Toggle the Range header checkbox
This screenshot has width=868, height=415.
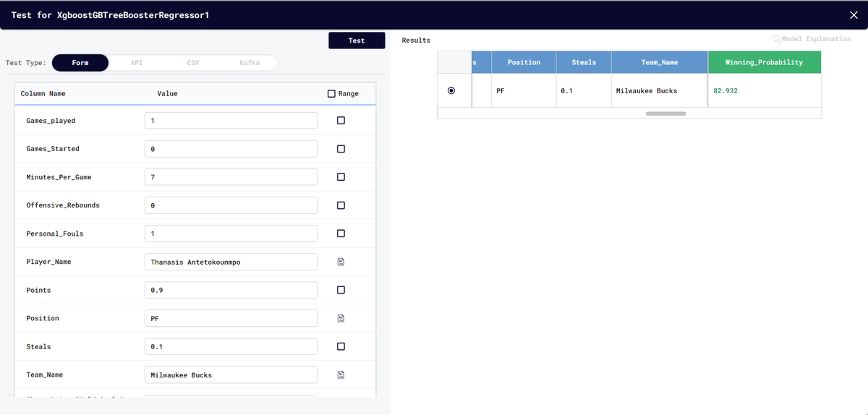(331, 93)
